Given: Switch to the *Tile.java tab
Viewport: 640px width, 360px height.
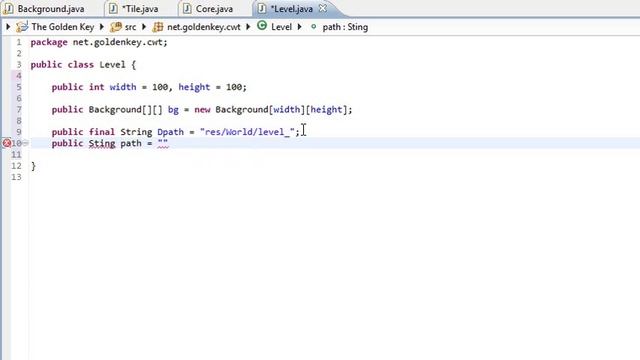Looking at the screenshot, I should [140, 9].
